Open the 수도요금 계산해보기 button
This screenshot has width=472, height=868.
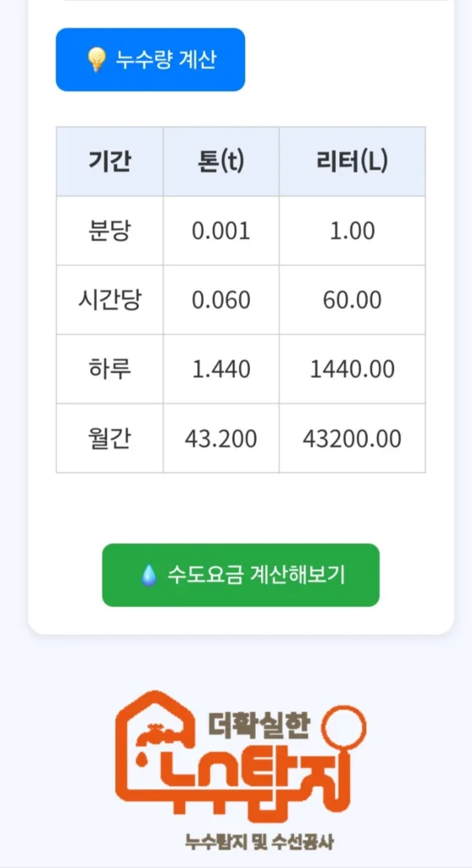point(241,575)
